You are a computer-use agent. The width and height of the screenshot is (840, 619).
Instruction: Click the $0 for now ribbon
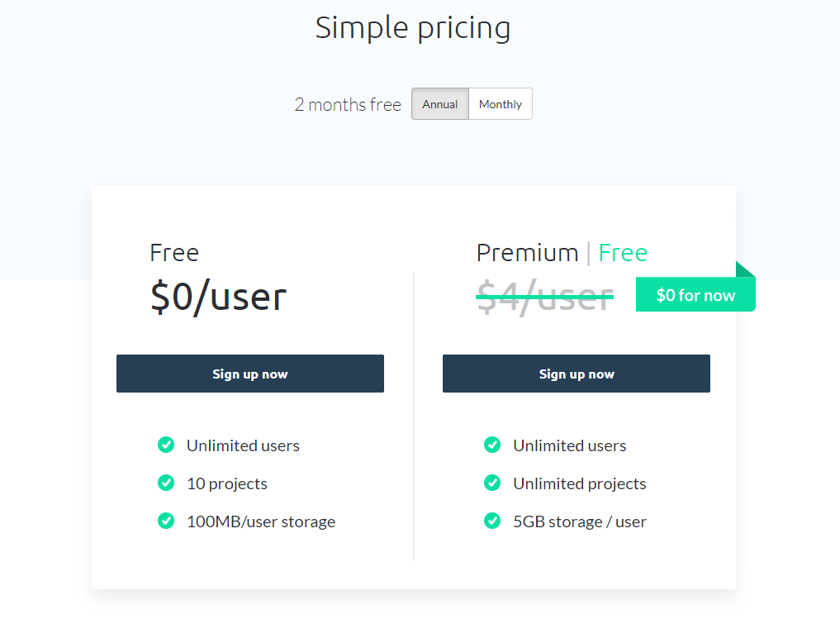(695, 294)
